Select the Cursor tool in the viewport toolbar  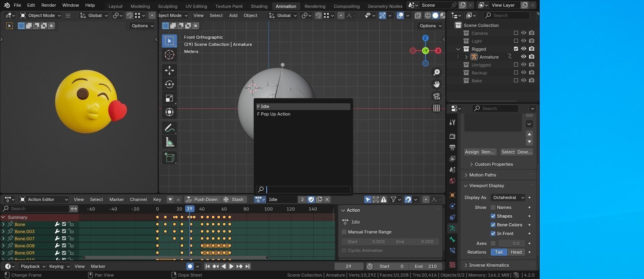tap(169, 55)
